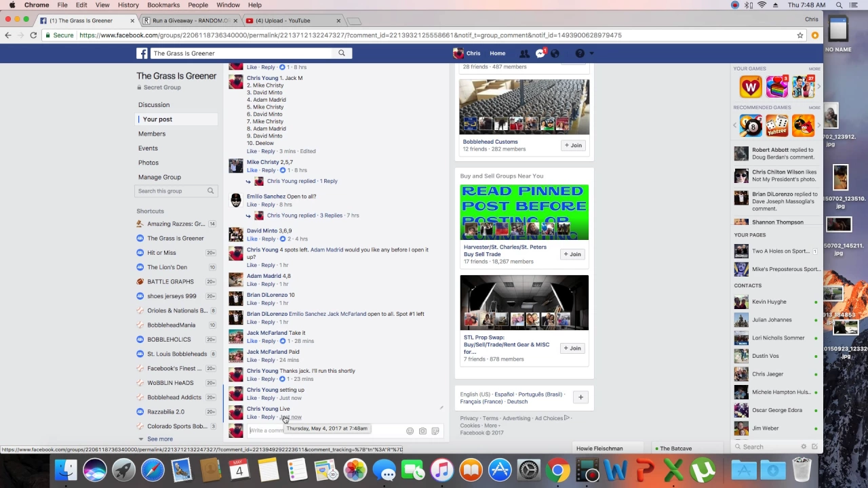Open Safari in the Dock

pos(153,470)
